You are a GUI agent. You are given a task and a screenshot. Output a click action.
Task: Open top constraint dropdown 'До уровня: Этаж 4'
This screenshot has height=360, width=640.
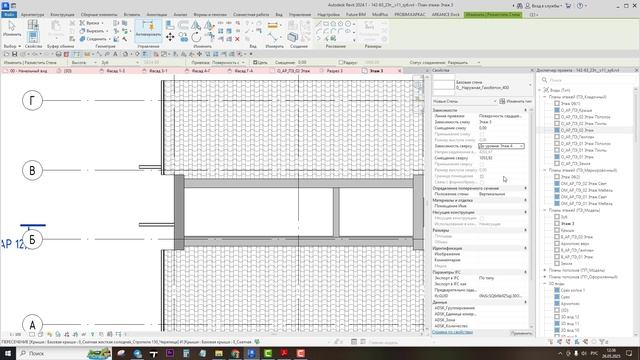tap(501, 146)
